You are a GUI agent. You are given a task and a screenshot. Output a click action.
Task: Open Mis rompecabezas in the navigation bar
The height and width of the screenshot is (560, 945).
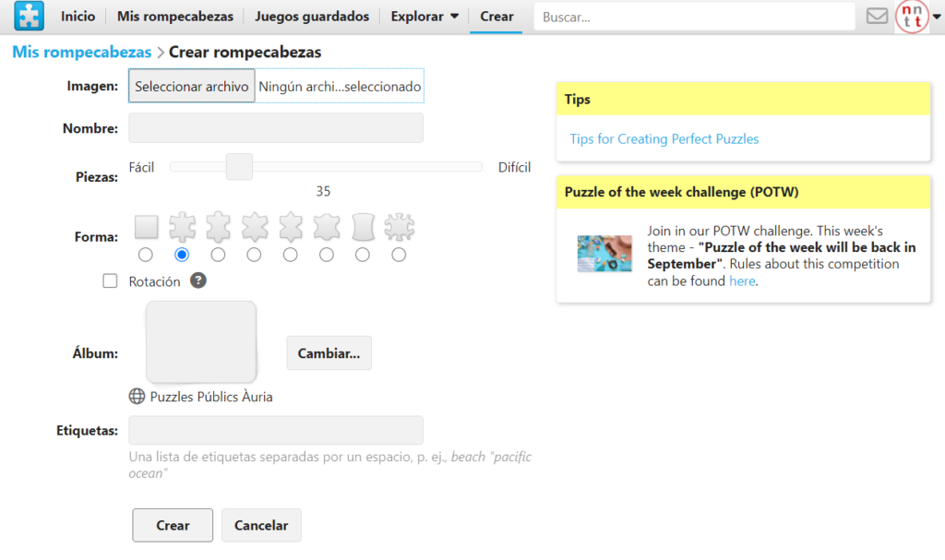175,17
